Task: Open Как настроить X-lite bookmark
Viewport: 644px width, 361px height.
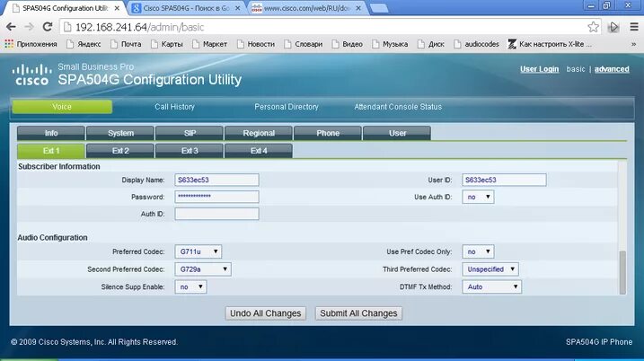Action: tap(550, 44)
